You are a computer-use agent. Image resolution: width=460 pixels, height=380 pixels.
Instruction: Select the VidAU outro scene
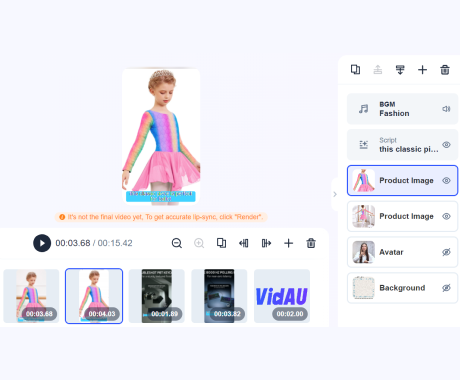click(282, 296)
